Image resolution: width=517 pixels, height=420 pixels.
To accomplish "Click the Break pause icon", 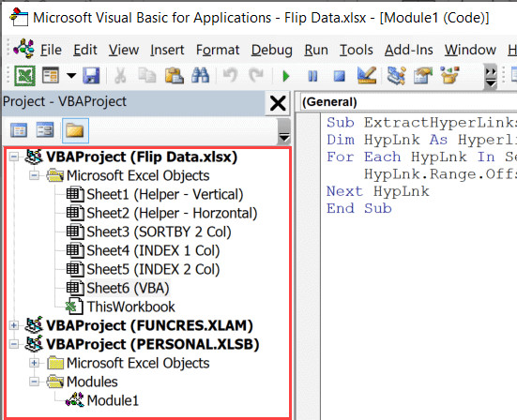I will click(312, 76).
